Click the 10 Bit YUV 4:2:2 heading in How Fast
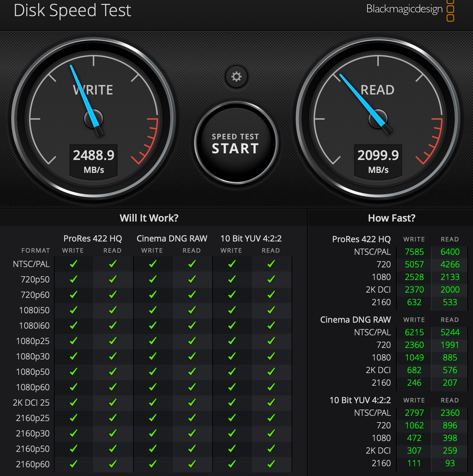473x476 pixels. coord(360,400)
